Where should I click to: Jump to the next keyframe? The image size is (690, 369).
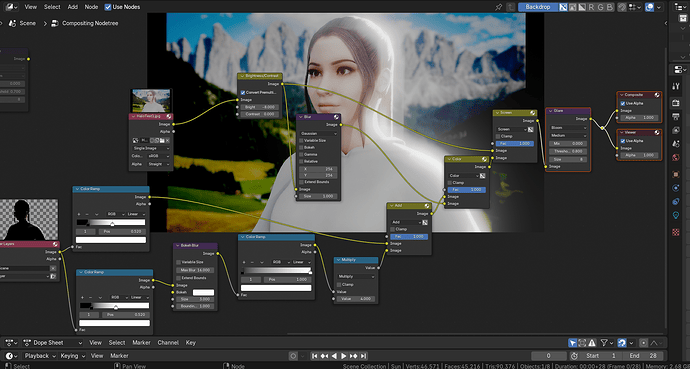click(x=353, y=356)
